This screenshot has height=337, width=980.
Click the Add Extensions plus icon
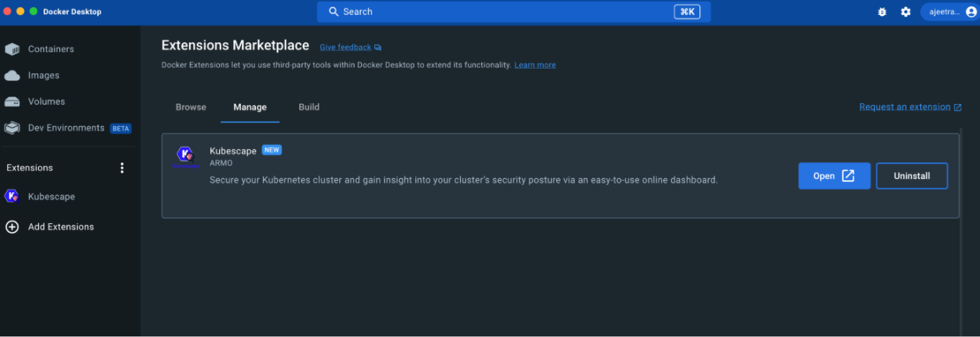tap(11, 227)
